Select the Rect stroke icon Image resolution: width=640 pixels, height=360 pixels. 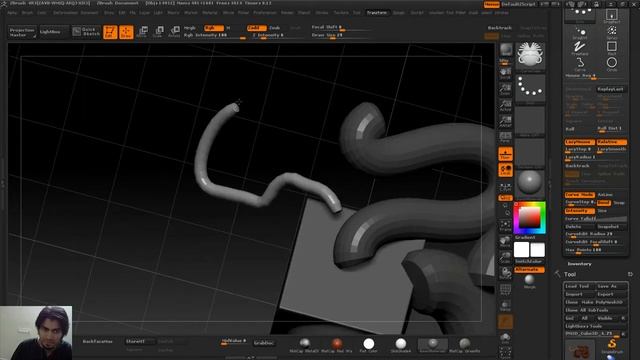click(x=611, y=49)
